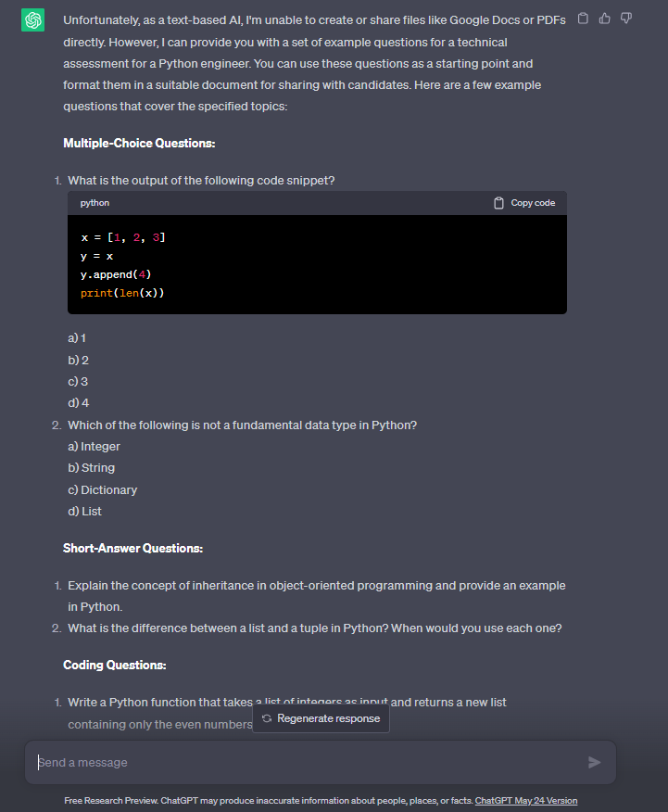The image size is (668, 812).
Task: Select answer option d) 4
Action: (79, 403)
